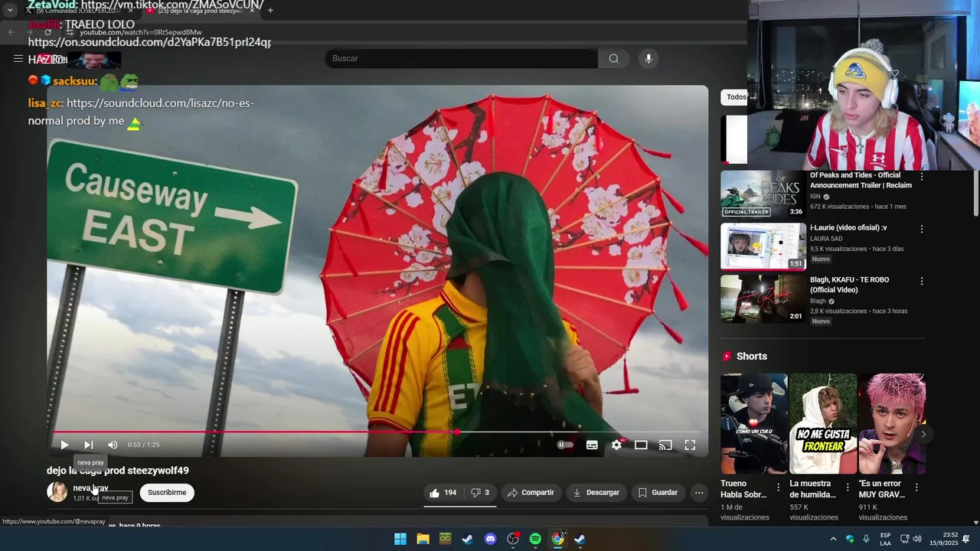This screenshot has width=980, height=551.
Task: Start voice search with microphone
Action: coord(648,59)
